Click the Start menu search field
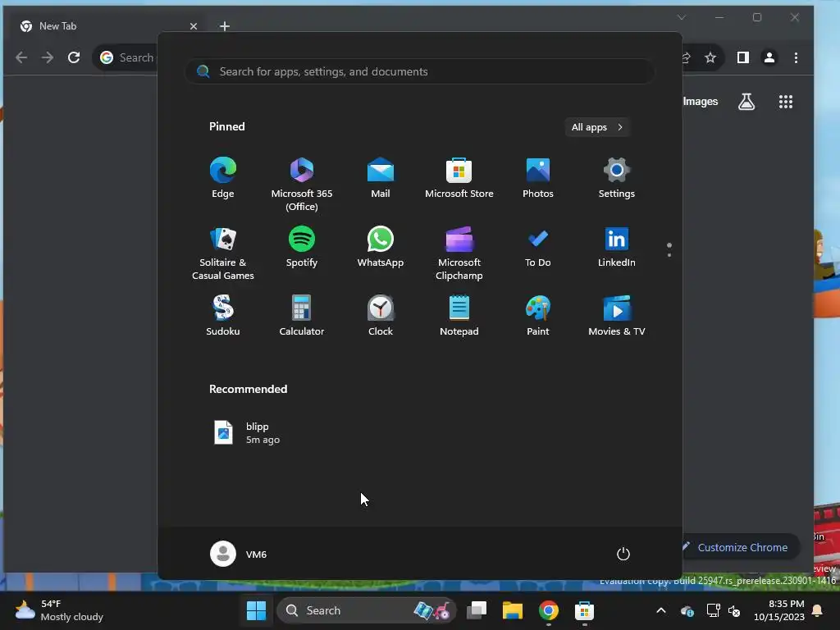The width and height of the screenshot is (840, 630). click(x=419, y=71)
